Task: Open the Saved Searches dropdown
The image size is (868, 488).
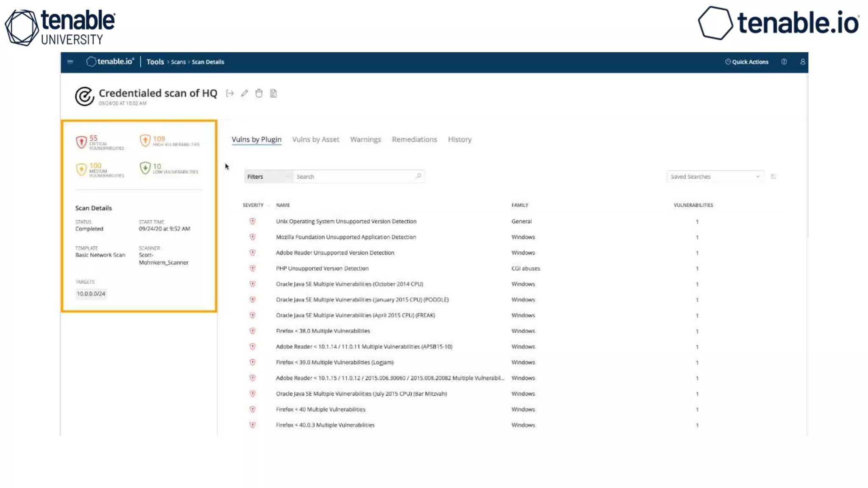Action: [x=715, y=177]
